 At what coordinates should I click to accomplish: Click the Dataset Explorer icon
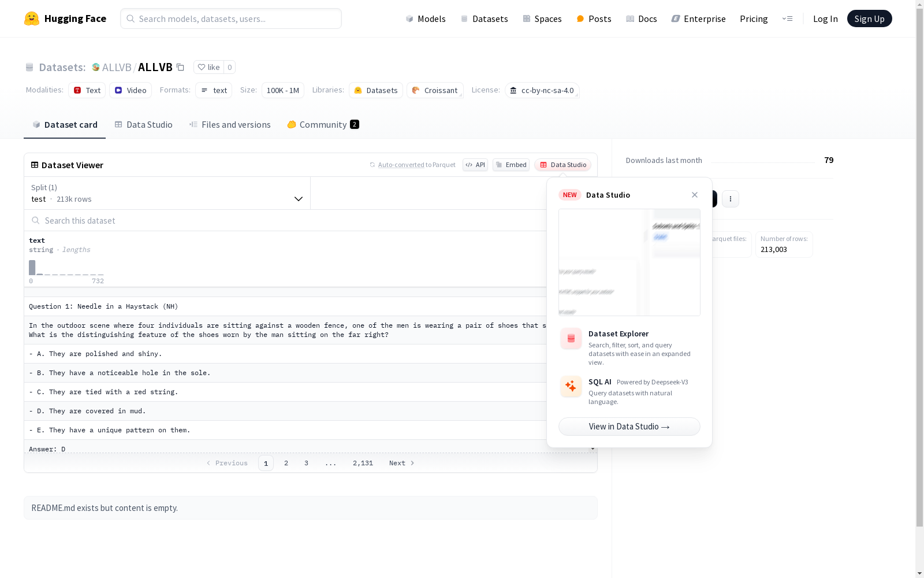[x=571, y=339]
